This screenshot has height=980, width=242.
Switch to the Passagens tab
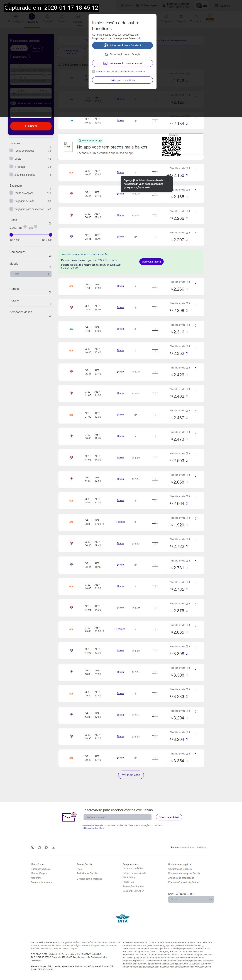tap(32, 19)
